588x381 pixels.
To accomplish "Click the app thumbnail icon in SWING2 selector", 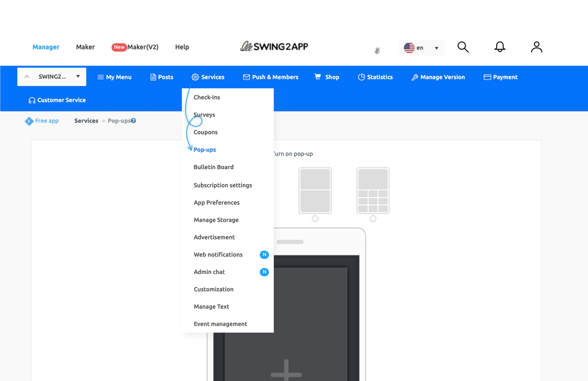I will point(27,77).
